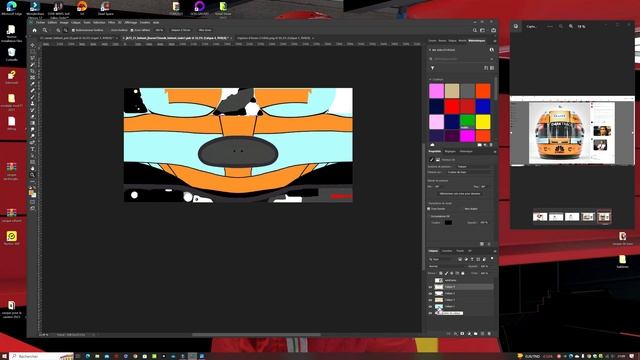Click the filter funnel icon in Bibliothèques panel

pos(433,68)
